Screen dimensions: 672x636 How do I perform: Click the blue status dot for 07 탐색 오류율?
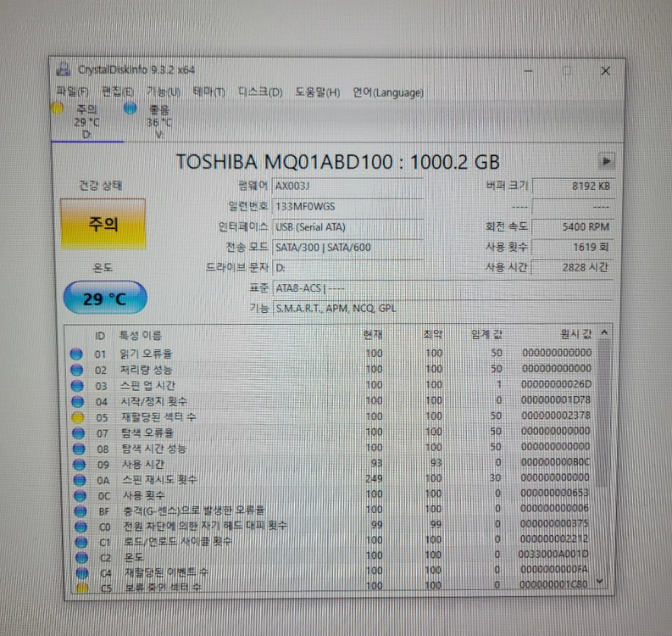click(78, 432)
